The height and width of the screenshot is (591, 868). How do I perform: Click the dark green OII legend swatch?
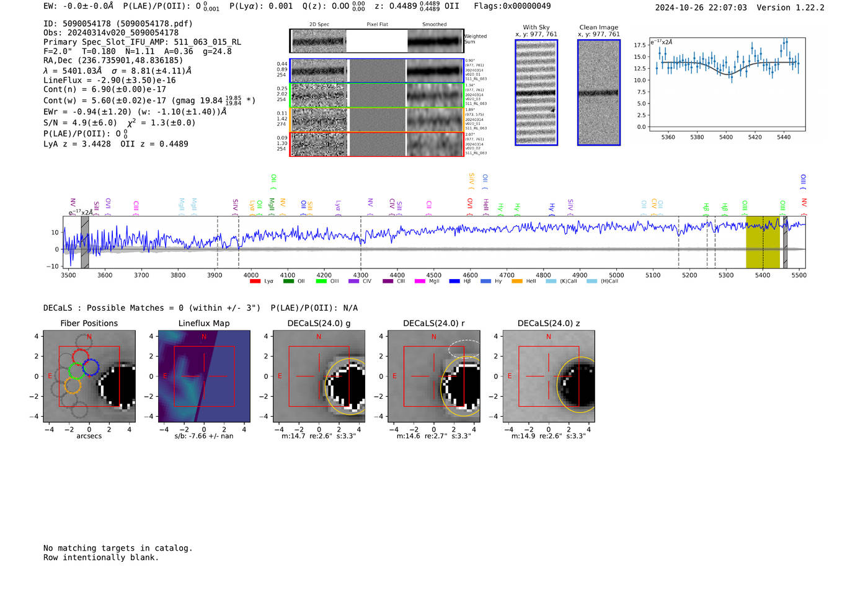pyautogui.click(x=288, y=282)
